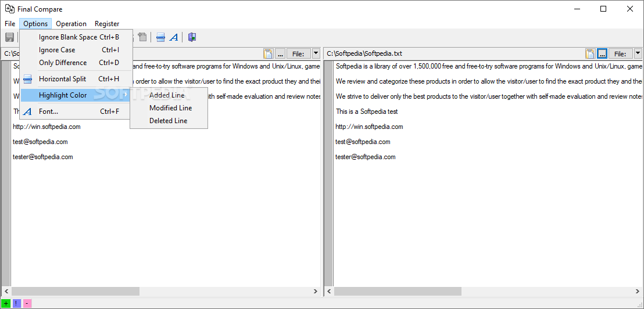This screenshot has width=644, height=309.
Task: Click 'http://win.softpedia.com' in right pane
Action: click(369, 127)
